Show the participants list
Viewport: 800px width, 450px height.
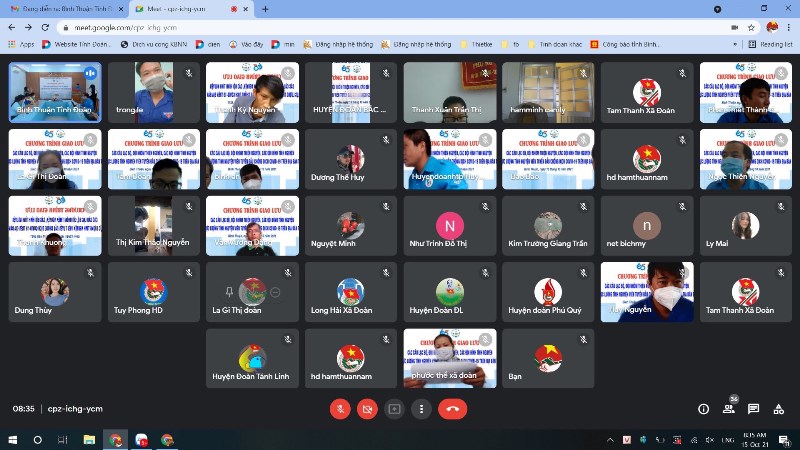point(729,409)
